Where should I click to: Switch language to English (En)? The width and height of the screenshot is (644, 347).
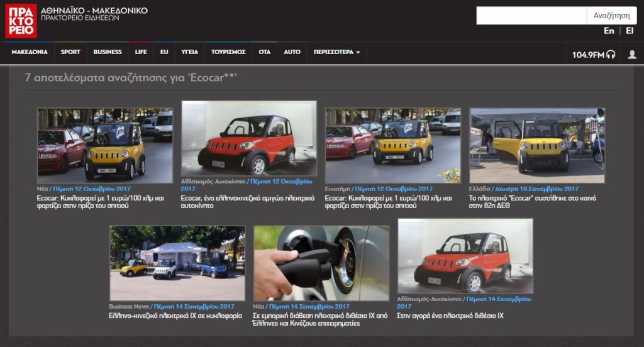point(609,31)
